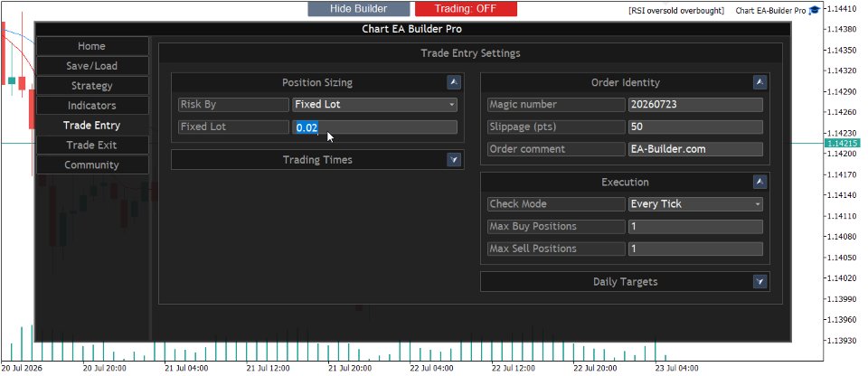Image resolution: width=868 pixels, height=376 pixels.
Task: Click the Risk By label
Action: 233,105
